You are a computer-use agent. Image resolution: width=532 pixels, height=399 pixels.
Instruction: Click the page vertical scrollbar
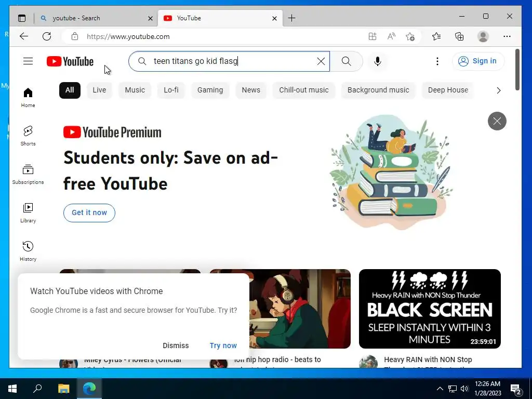click(x=517, y=70)
